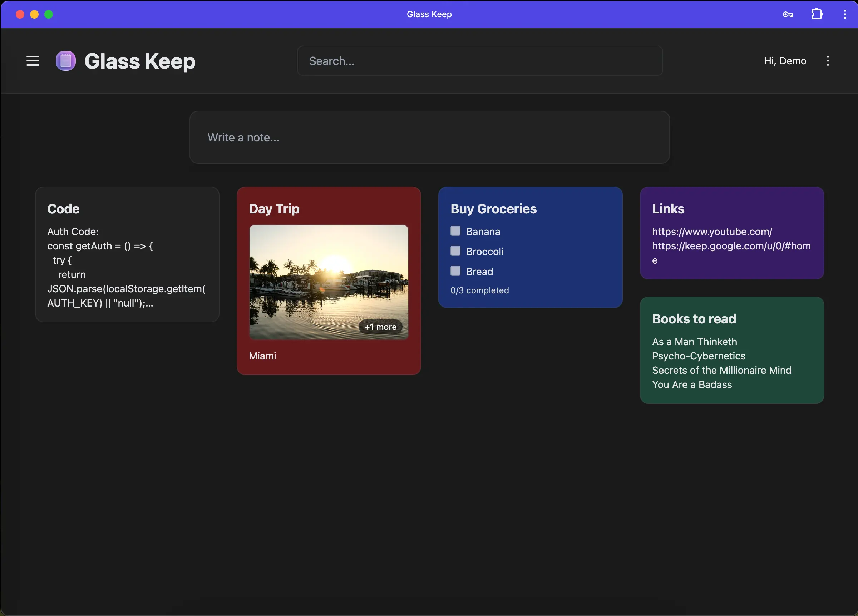Open the browser three-dot menu in title bar
Image resolution: width=858 pixels, height=616 pixels.
pyautogui.click(x=845, y=14)
